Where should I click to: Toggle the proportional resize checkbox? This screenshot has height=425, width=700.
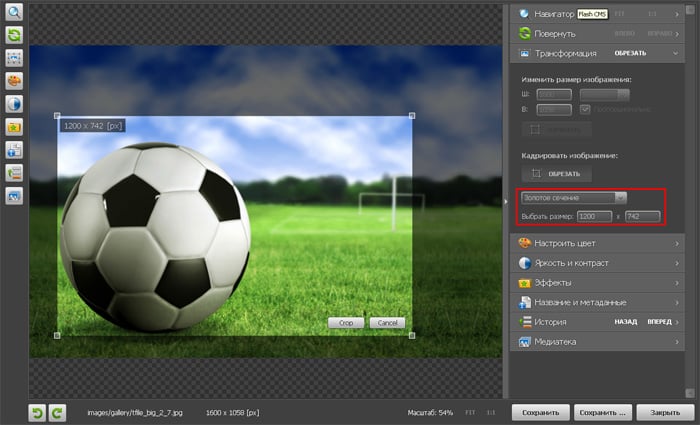click(586, 109)
